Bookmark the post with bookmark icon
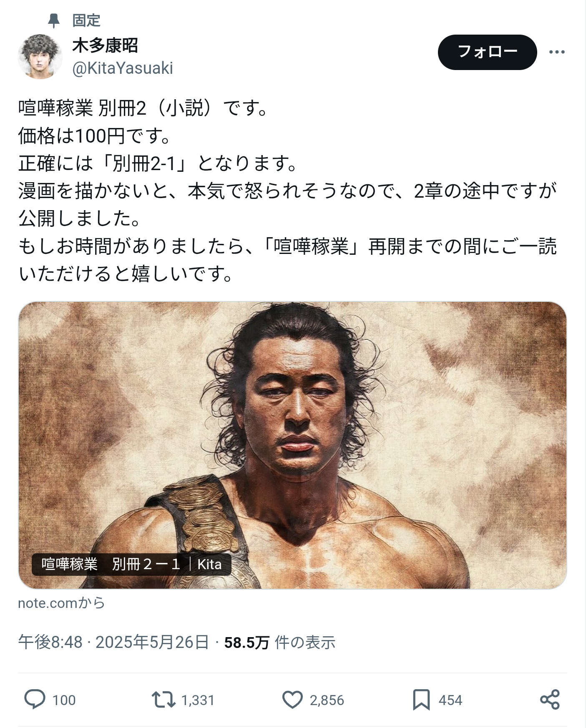The image size is (586, 728). (421, 700)
